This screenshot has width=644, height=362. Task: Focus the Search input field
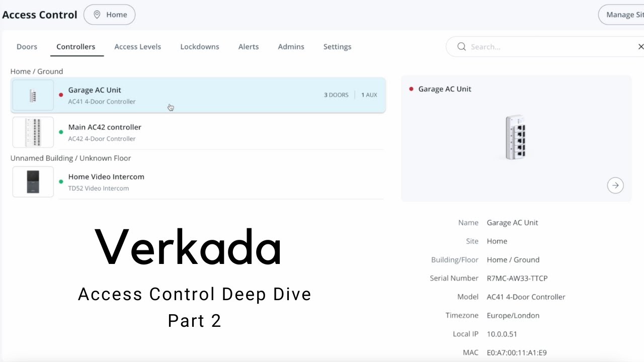point(546,47)
